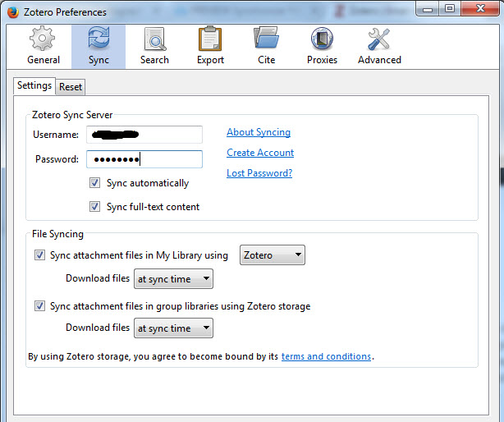Uncheck Sync attachment files in My Library
Viewport: 504px width, 422px height.
(39, 255)
